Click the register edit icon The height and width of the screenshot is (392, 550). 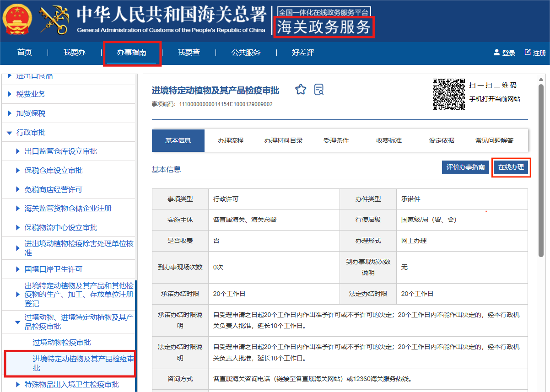pyautogui.click(x=528, y=52)
